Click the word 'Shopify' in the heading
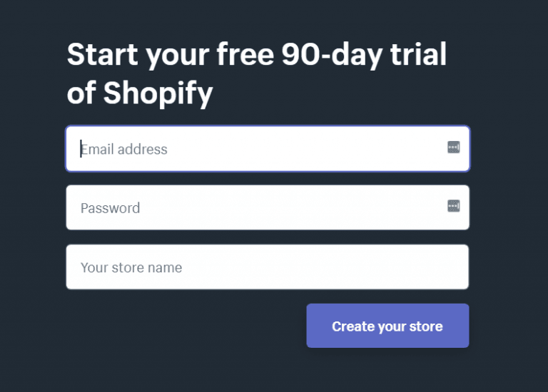 (x=158, y=93)
